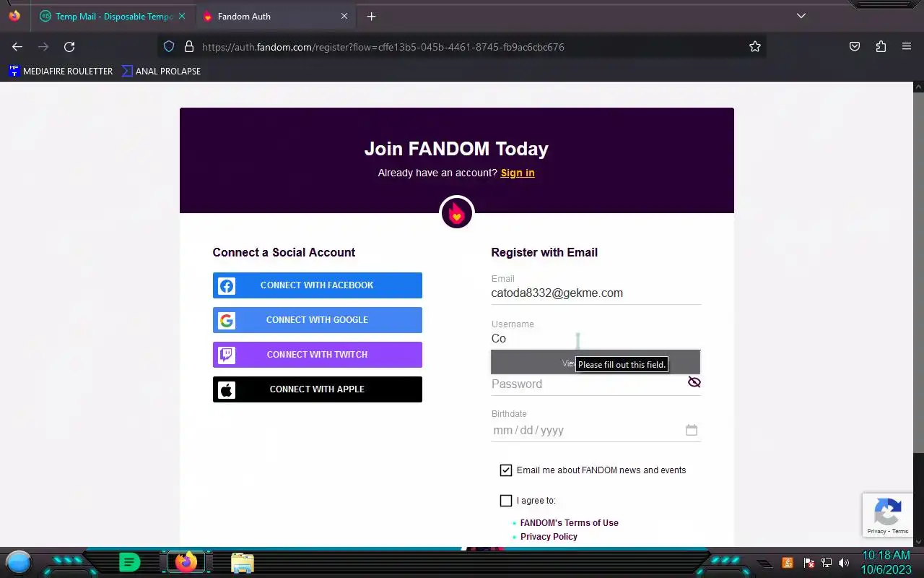Toggle password visibility eye icon
Image resolution: width=924 pixels, height=578 pixels.
(x=694, y=382)
